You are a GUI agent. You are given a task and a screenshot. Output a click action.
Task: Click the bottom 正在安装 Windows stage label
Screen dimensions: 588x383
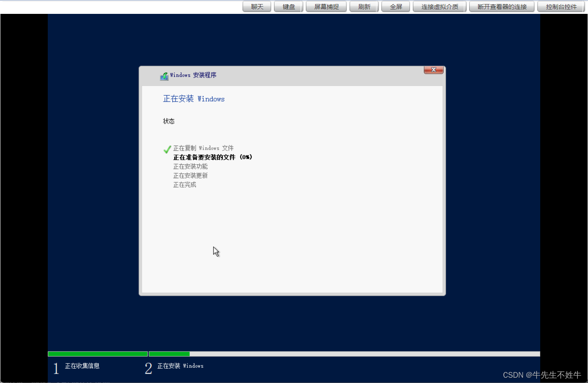pos(180,366)
